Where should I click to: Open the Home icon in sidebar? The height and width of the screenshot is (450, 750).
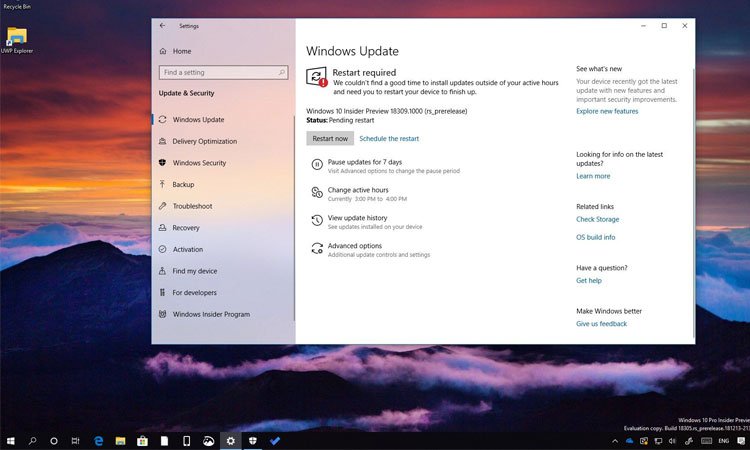pyautogui.click(x=162, y=51)
